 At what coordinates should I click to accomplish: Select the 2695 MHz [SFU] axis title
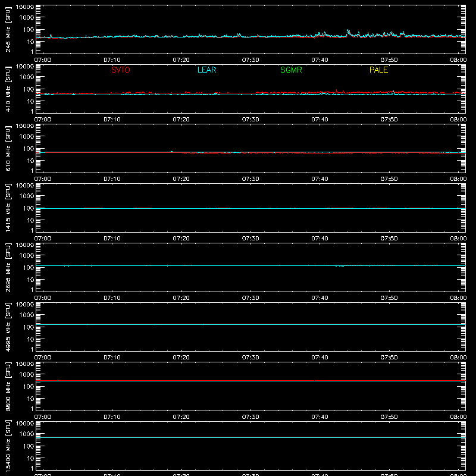coord(8,267)
